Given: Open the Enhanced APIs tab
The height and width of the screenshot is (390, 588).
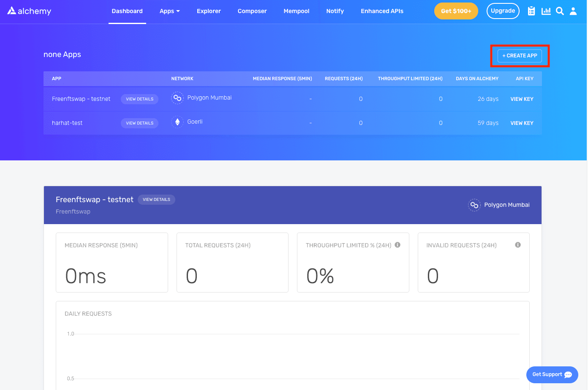Looking at the screenshot, I should tap(382, 11).
